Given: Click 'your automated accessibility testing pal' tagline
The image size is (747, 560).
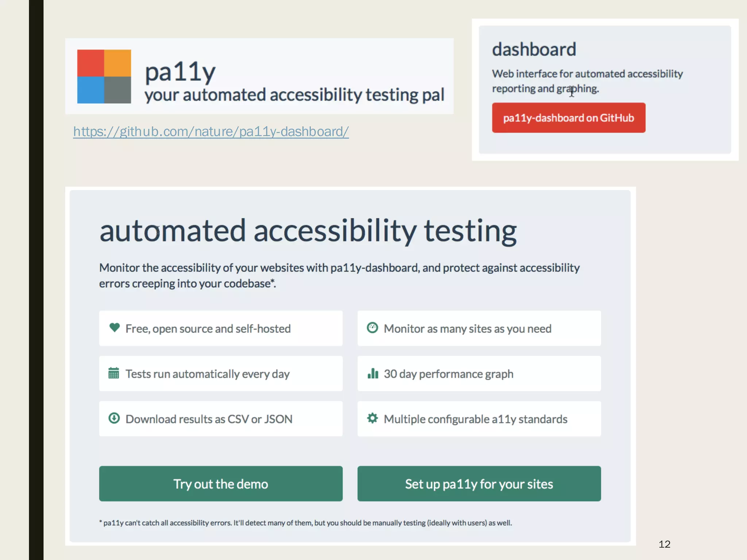Looking at the screenshot, I should tap(294, 95).
